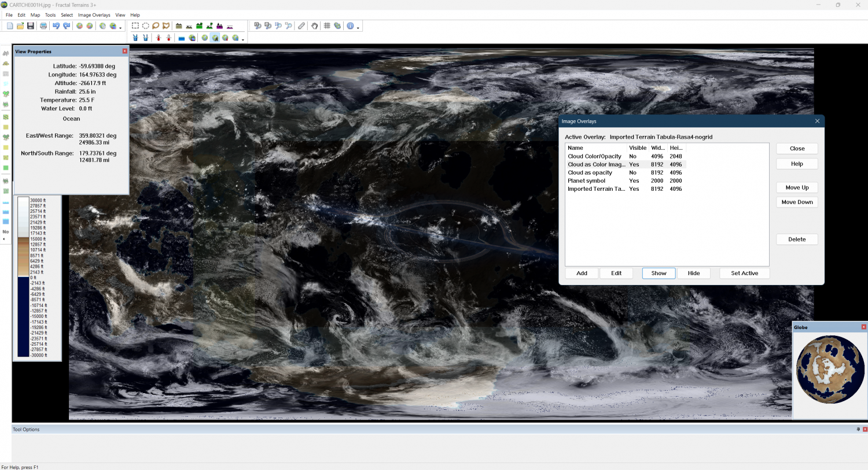Image resolution: width=868 pixels, height=470 pixels.
Task: Click the Undo arrow icon
Action: point(56,26)
